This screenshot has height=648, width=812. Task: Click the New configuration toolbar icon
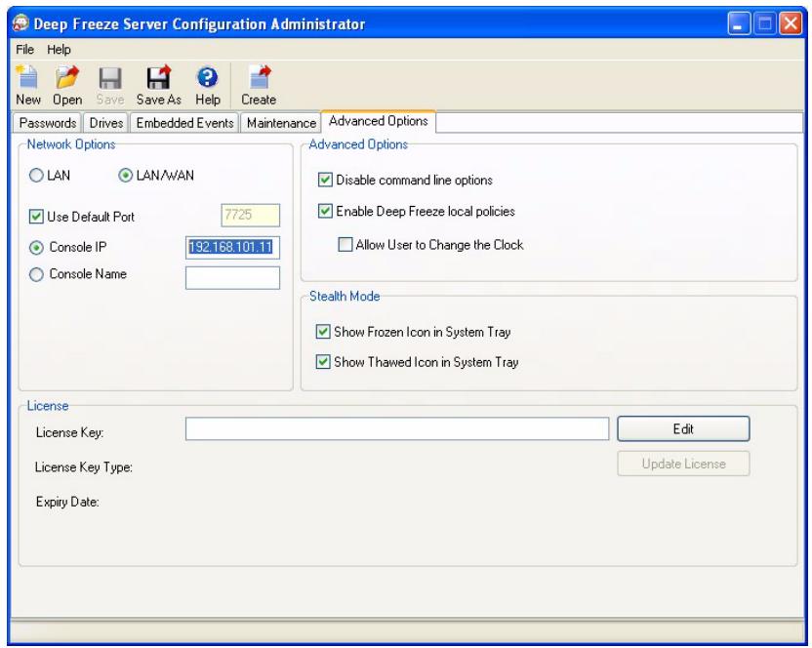(27, 86)
